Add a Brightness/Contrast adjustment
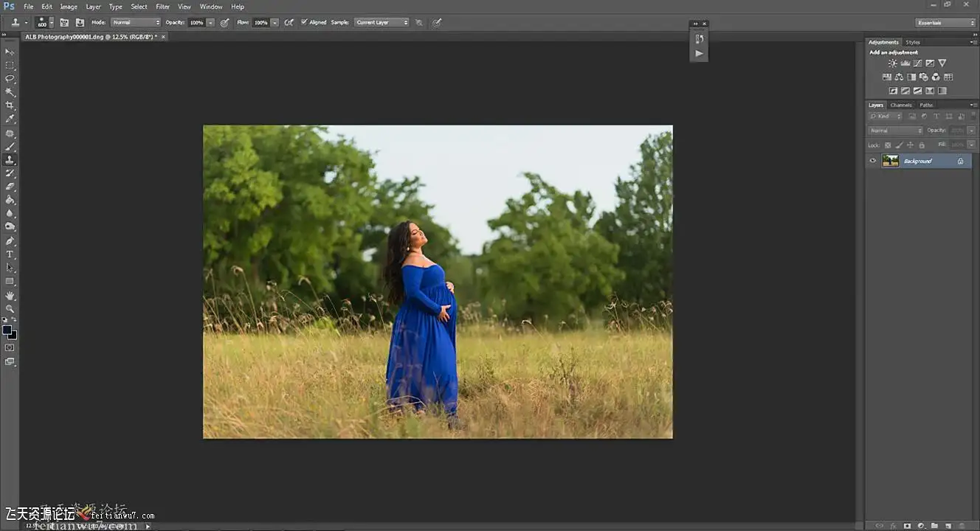980x531 pixels. click(x=893, y=63)
